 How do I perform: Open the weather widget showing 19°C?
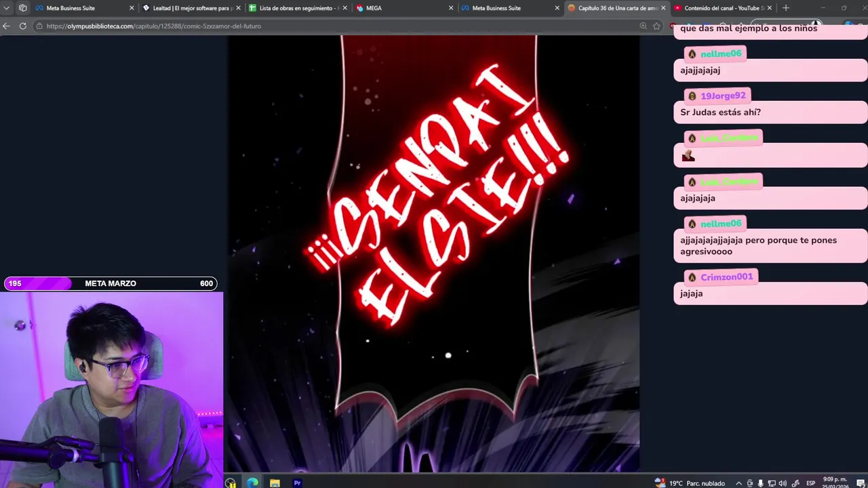click(689, 483)
